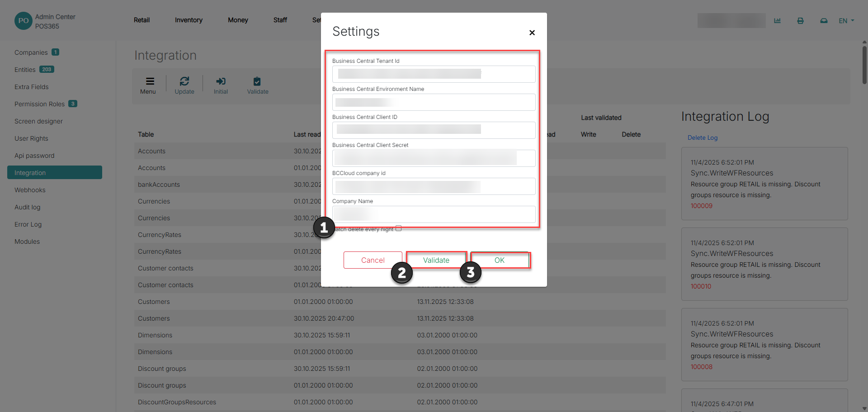Toggle Batch delete every night checkbox
The width and height of the screenshot is (868, 412).
click(x=398, y=228)
